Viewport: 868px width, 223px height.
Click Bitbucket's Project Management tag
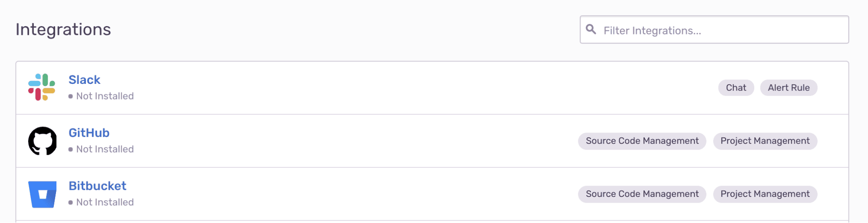(765, 194)
